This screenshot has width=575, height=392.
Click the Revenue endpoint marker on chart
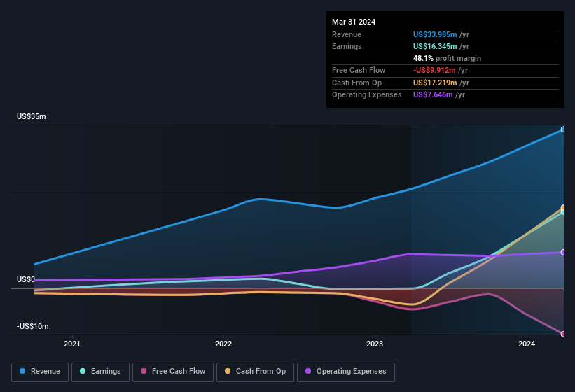tap(562, 129)
